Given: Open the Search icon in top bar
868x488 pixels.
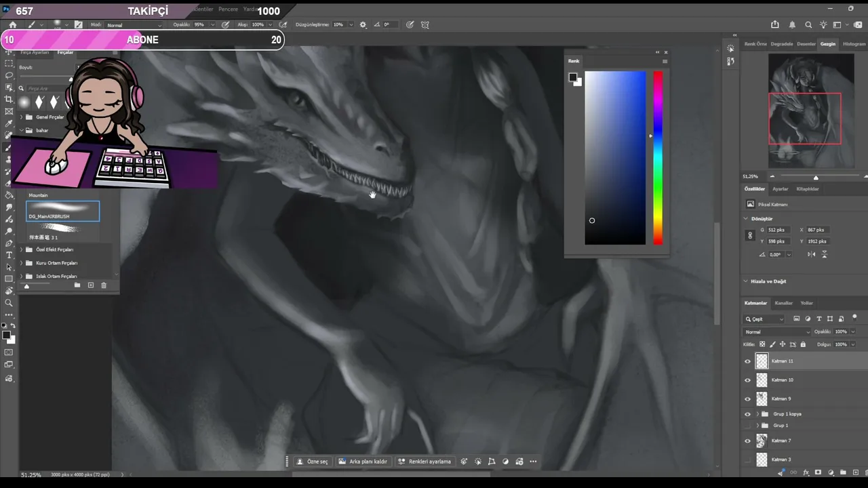Looking at the screenshot, I should click(808, 24).
